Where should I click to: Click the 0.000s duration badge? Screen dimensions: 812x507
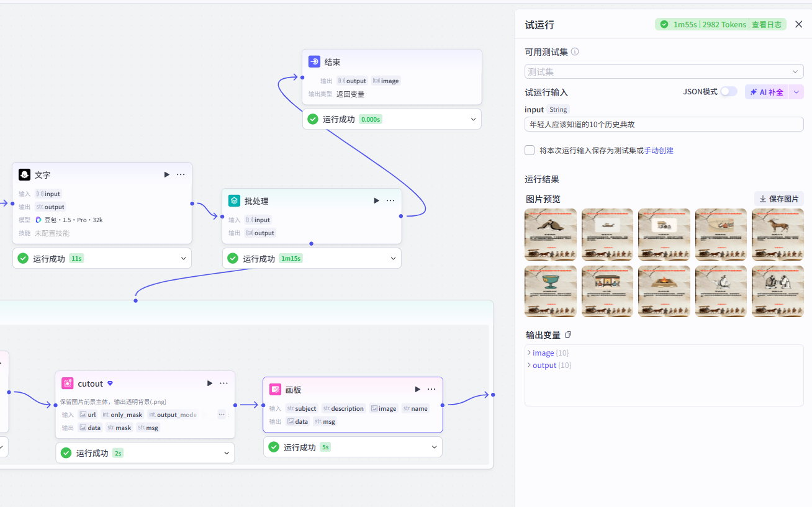tap(371, 119)
